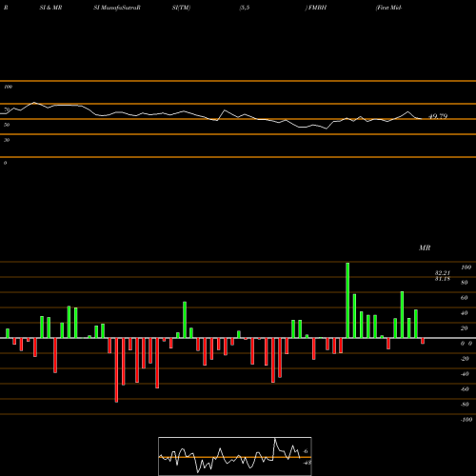Screen dimensions: 476x476
Task: Click the MR label above the bar chart
Action: [425, 248]
